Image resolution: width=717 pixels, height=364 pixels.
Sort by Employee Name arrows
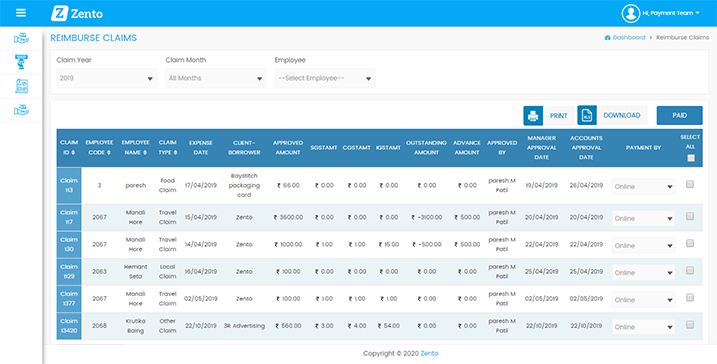click(x=145, y=152)
